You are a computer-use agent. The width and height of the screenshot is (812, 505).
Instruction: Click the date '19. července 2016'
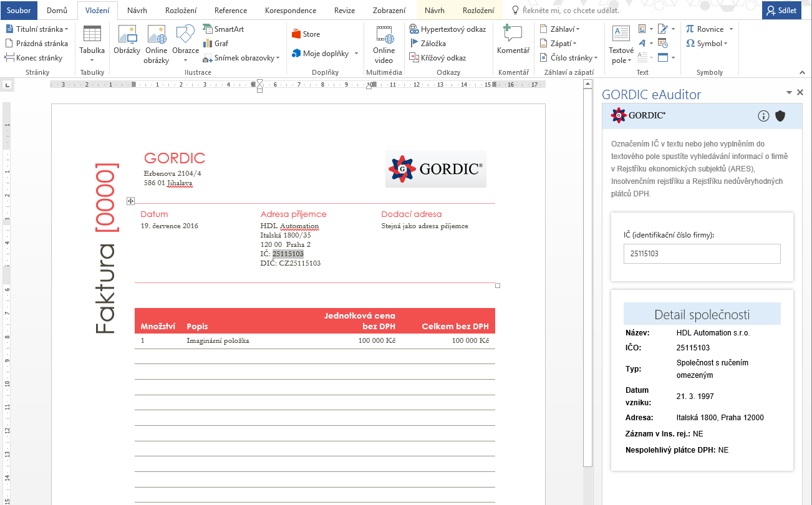point(170,226)
